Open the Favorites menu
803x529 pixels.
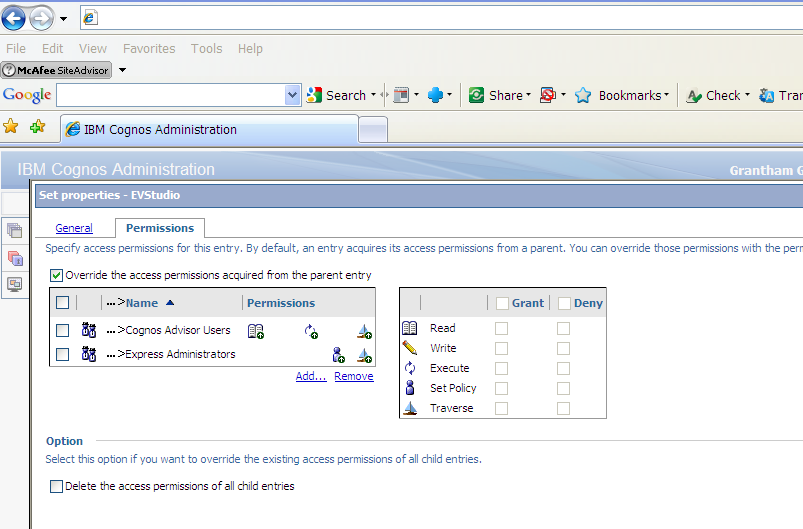click(149, 49)
